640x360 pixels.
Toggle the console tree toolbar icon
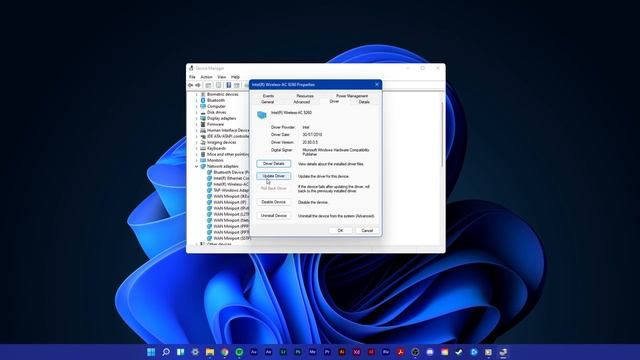(209, 85)
